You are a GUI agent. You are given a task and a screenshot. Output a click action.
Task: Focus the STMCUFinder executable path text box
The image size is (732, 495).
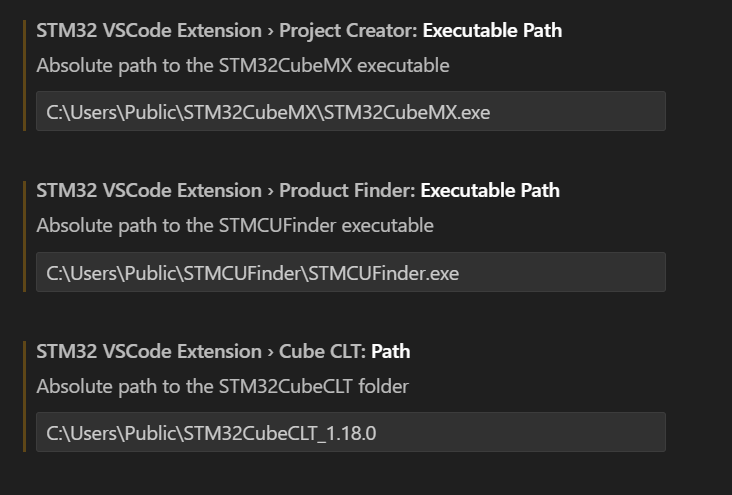click(x=350, y=272)
